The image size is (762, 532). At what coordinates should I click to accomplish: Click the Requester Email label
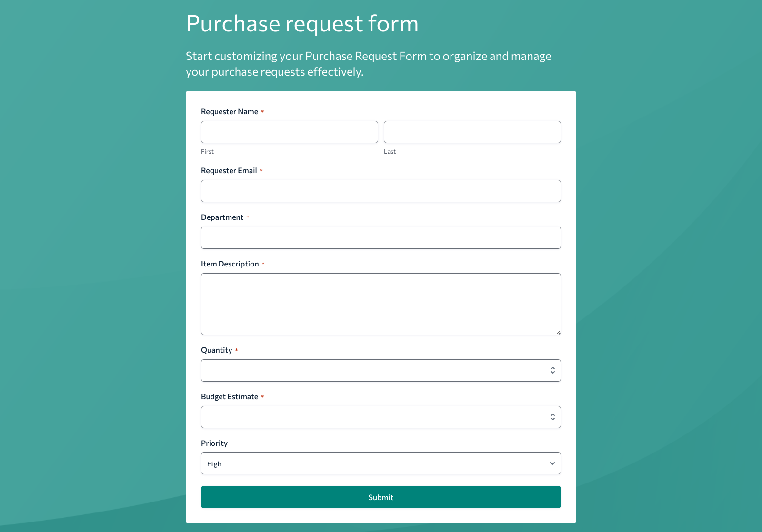(x=229, y=170)
